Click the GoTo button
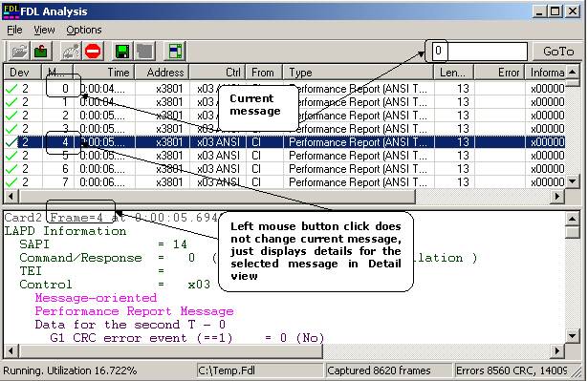588x381 pixels. pos(558,51)
